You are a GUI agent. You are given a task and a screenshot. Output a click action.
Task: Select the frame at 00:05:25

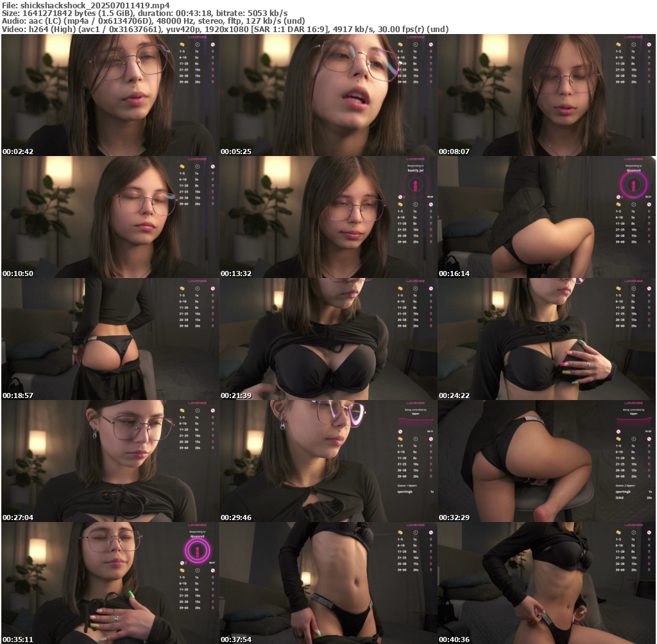pyautogui.click(x=328, y=95)
